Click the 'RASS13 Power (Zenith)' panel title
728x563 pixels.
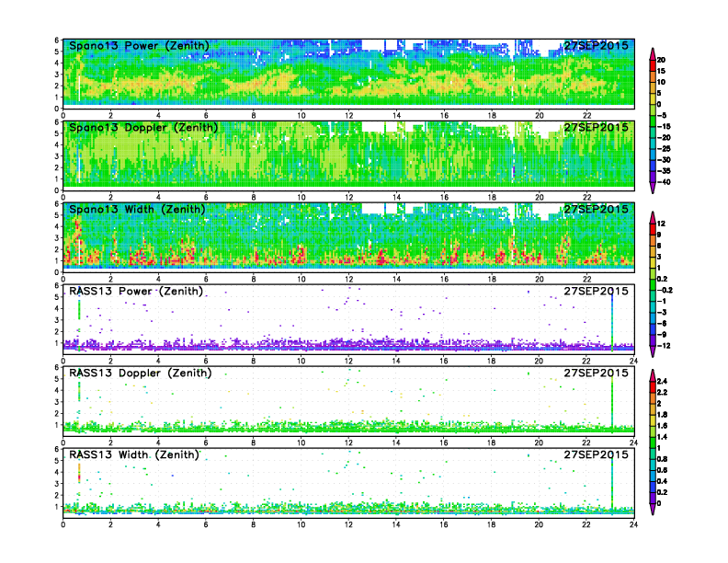(x=136, y=292)
